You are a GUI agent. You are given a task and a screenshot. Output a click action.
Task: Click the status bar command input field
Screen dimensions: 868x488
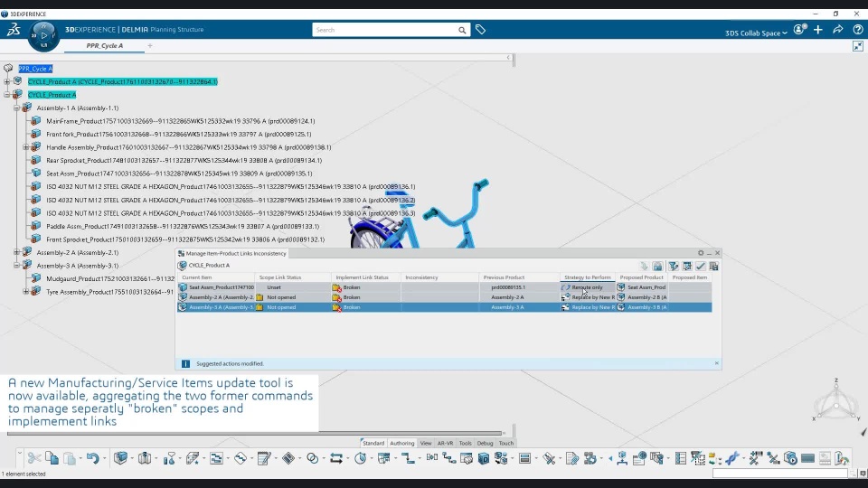click(779, 474)
